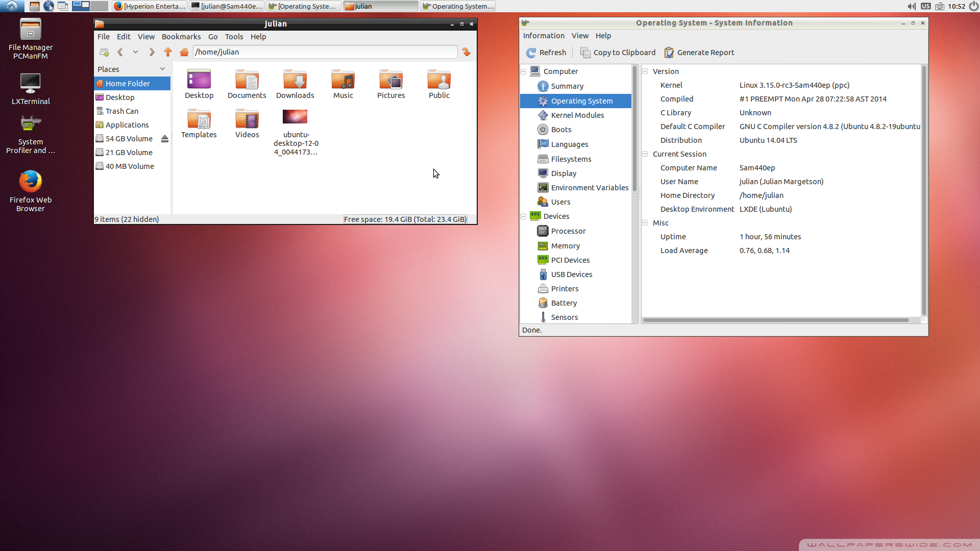The width and height of the screenshot is (980, 551).
Task: Click the volume speaker tray icon
Action: (x=911, y=6)
